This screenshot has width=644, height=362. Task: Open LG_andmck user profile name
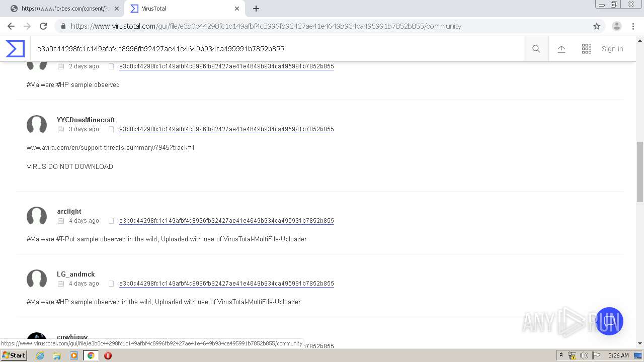tap(76, 274)
